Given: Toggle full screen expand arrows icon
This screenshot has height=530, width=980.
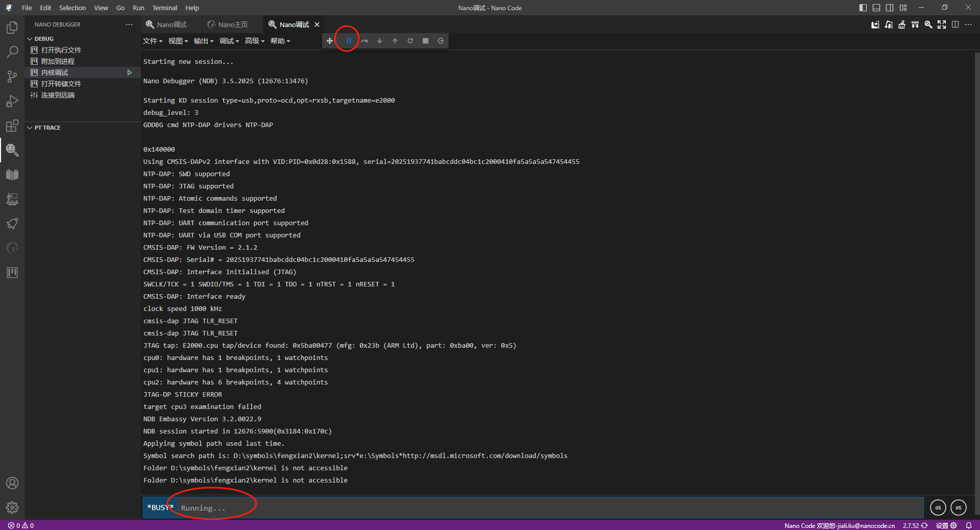Looking at the screenshot, I should point(942,25).
